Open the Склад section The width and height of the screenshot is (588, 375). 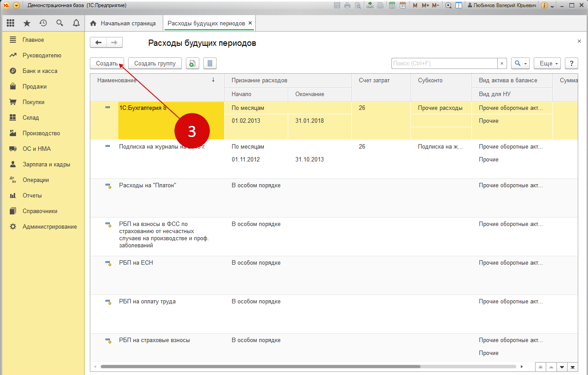tap(42, 117)
